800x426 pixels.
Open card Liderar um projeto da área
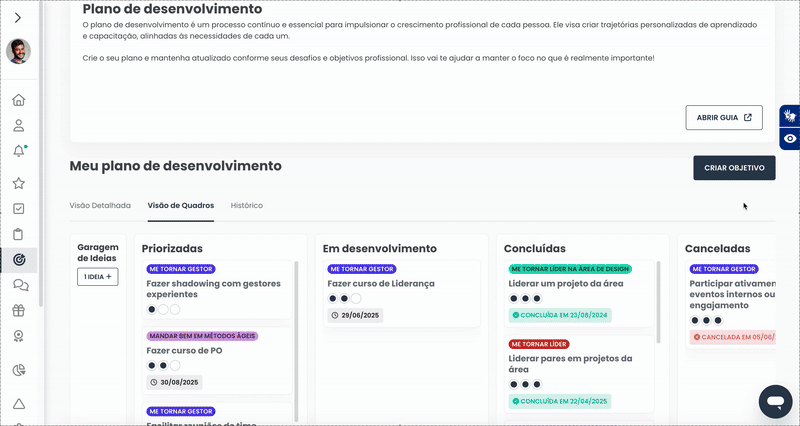(581, 293)
